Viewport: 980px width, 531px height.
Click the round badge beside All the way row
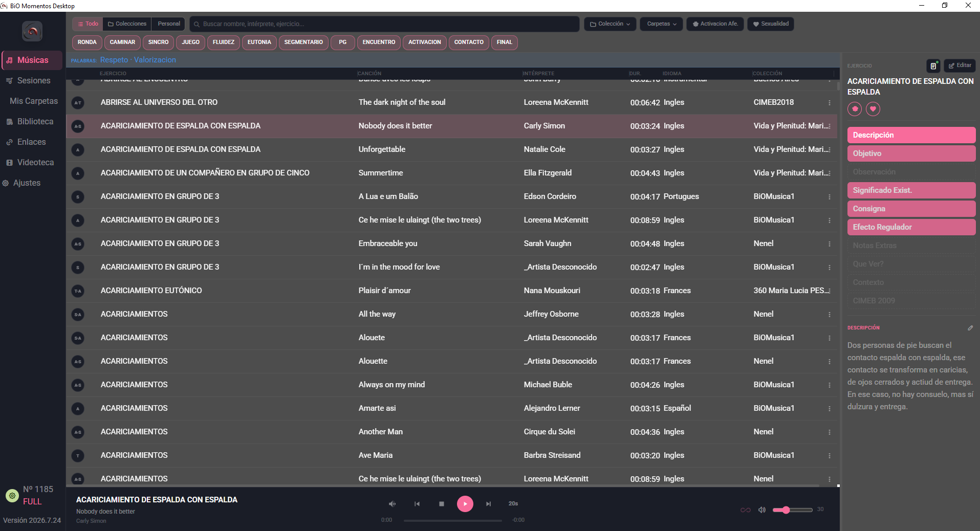[78, 315]
